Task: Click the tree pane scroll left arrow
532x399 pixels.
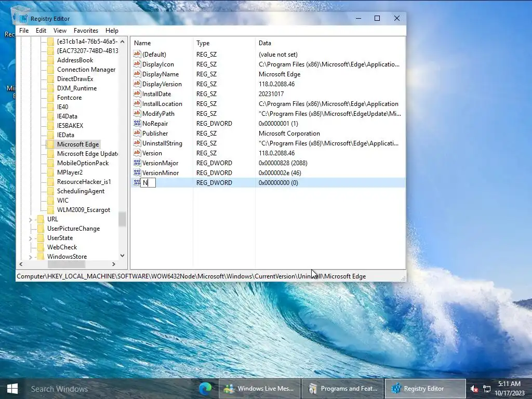Action: pos(21,264)
